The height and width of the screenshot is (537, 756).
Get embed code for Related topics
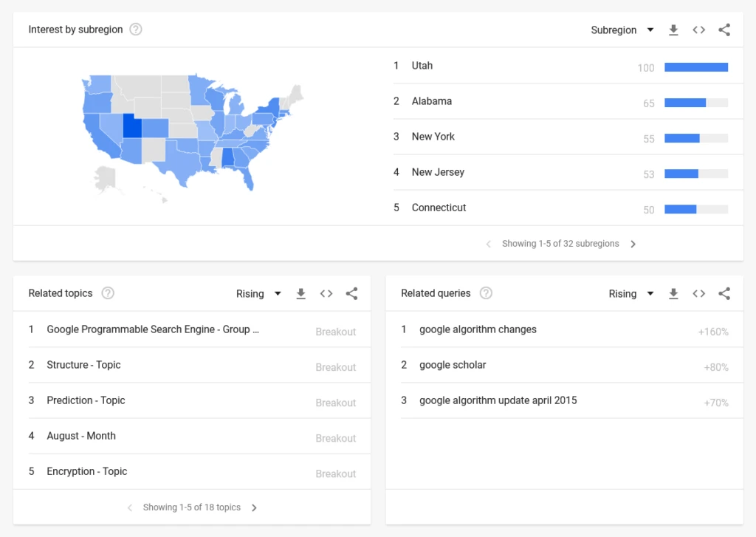[326, 294]
